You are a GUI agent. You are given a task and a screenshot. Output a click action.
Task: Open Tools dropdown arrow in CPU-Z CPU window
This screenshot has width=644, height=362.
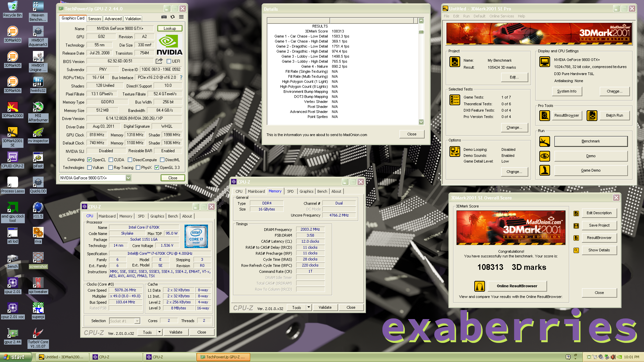click(x=159, y=332)
